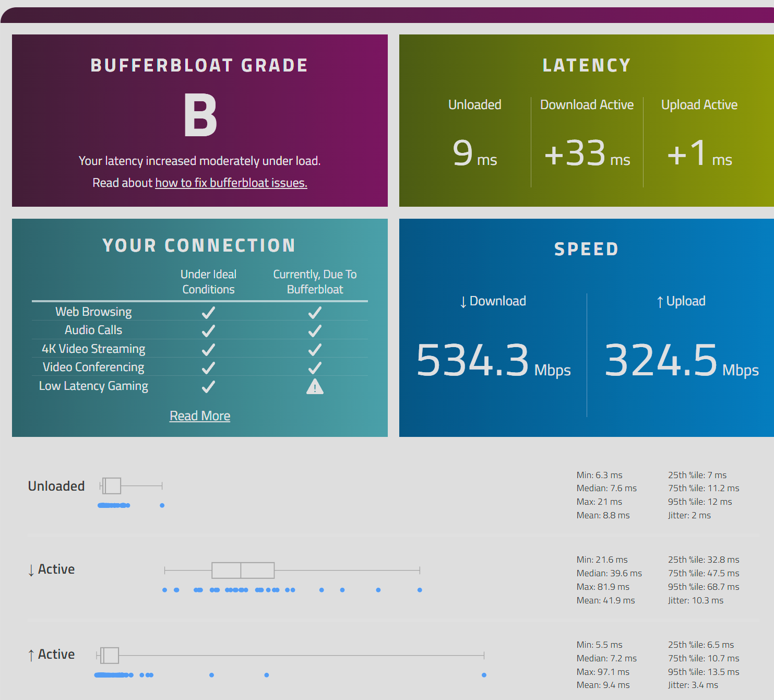Click 4K Video Streaming bufferbloat checkmark
The width and height of the screenshot is (774, 700).
(315, 349)
